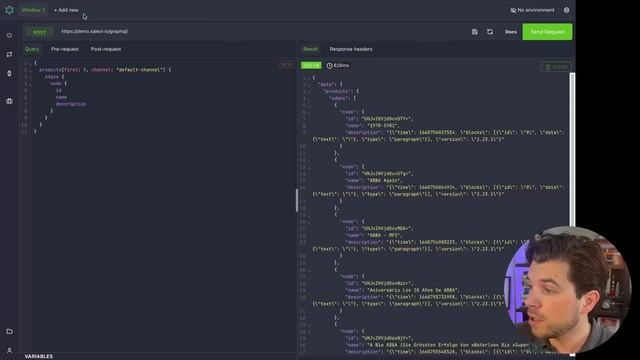Collapse the "data" fold arrow in result
The height and width of the screenshot is (360, 640).
(309, 85)
